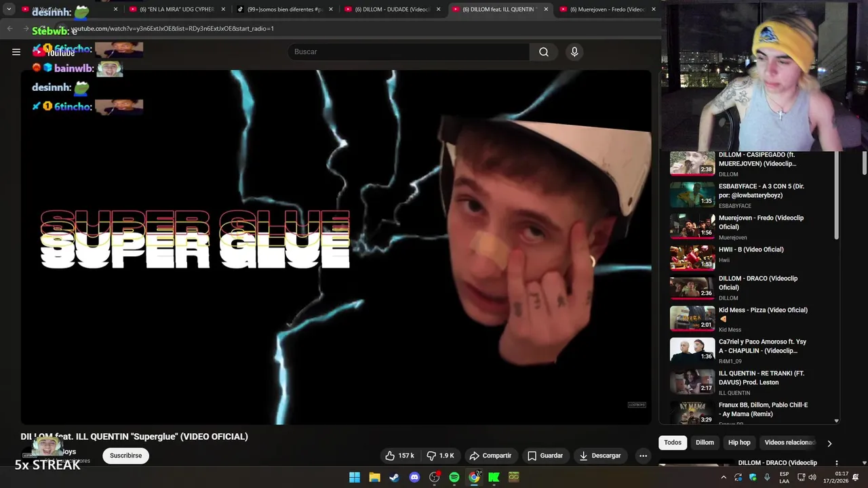
Task: Switch to the TikTok somos bien diferentes tab
Action: click(x=285, y=9)
